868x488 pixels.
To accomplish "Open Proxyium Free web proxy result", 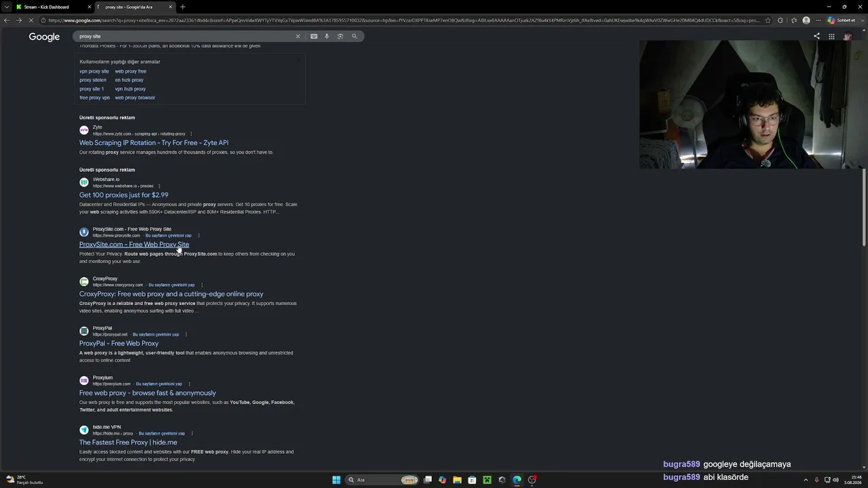I will pos(148,393).
